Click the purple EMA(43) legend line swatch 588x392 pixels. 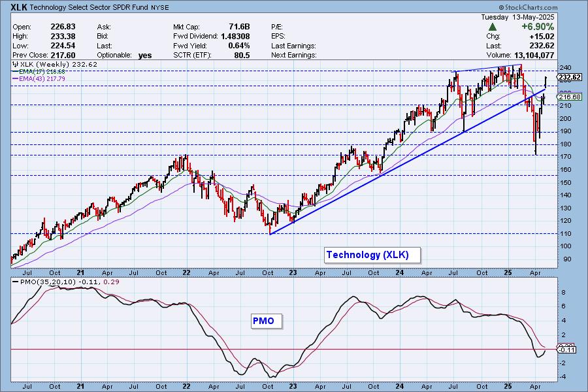[x=16, y=79]
